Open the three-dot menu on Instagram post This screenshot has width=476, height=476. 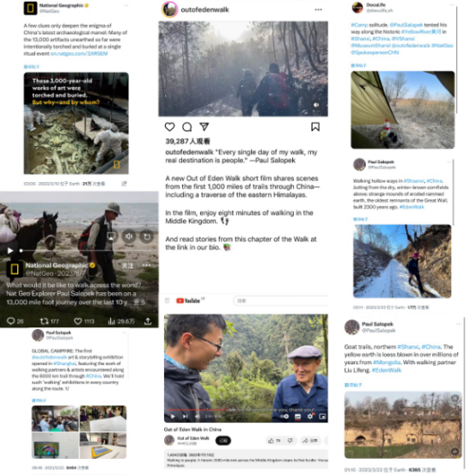(x=318, y=9)
